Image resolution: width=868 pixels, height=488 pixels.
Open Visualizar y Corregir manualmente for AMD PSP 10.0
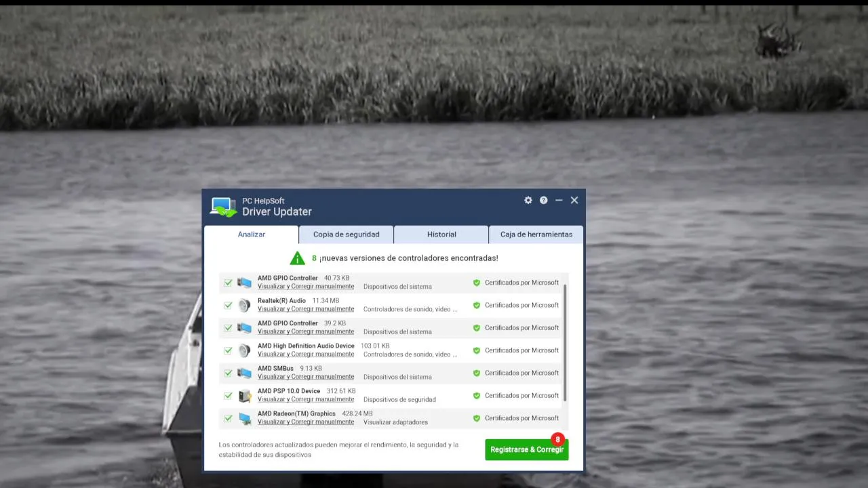click(x=306, y=399)
